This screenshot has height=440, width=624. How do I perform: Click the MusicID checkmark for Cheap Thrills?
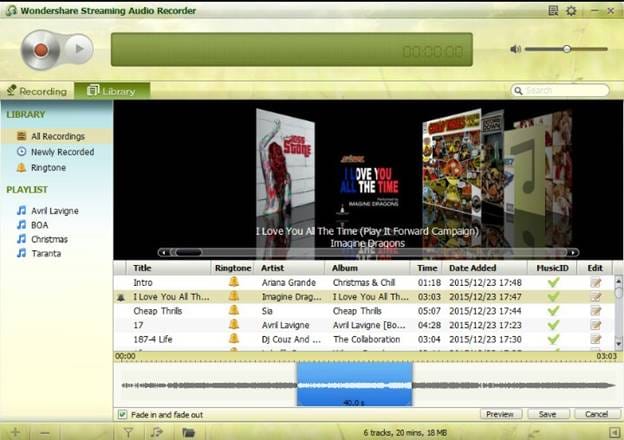553,311
